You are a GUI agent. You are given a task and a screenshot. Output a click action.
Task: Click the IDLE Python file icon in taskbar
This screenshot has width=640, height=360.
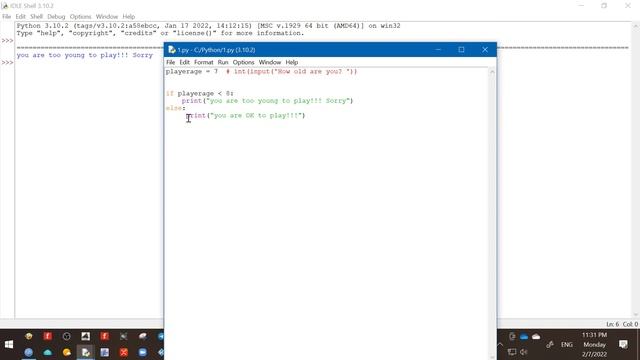[x=85, y=352]
